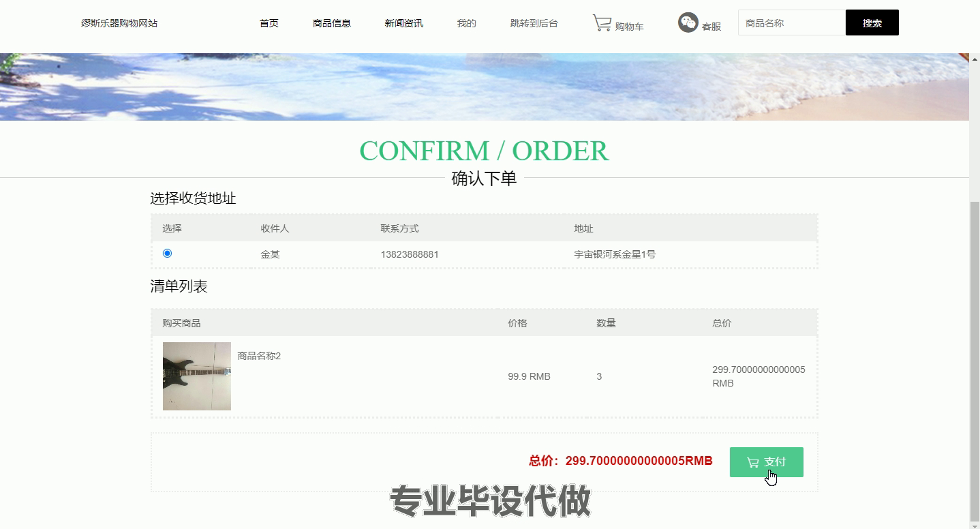Click the 数量 column header
The height and width of the screenshot is (529, 980).
point(606,323)
